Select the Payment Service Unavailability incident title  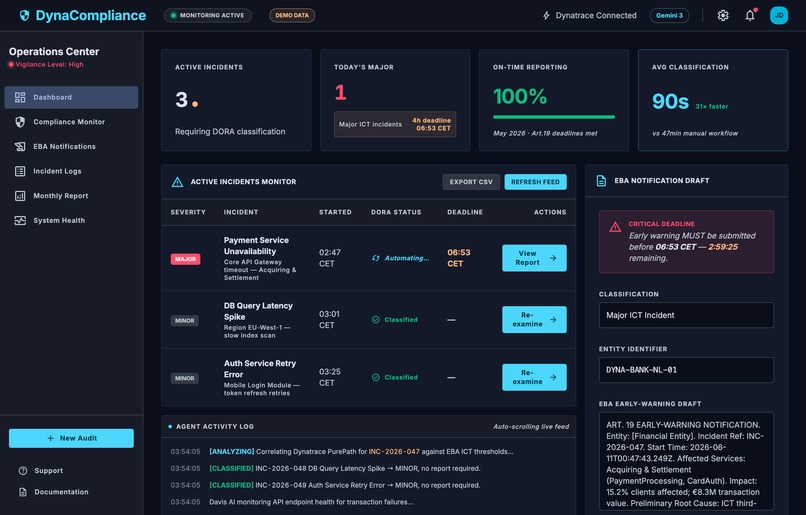pyautogui.click(x=256, y=246)
